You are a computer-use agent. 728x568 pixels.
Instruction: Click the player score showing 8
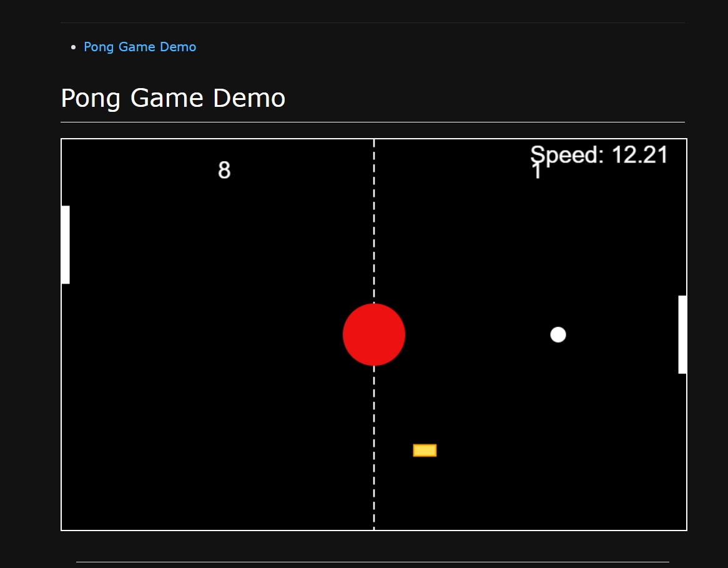(x=224, y=169)
